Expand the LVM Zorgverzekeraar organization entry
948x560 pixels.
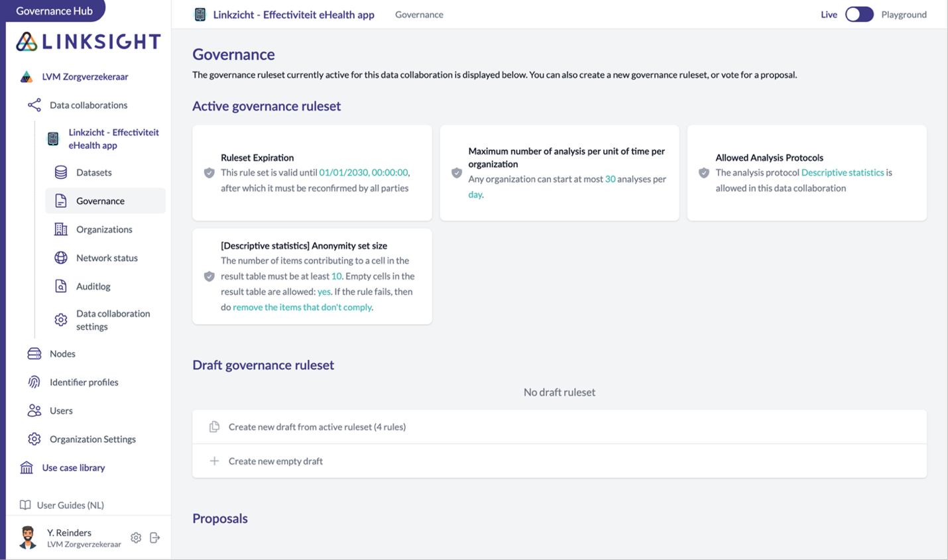coord(85,76)
